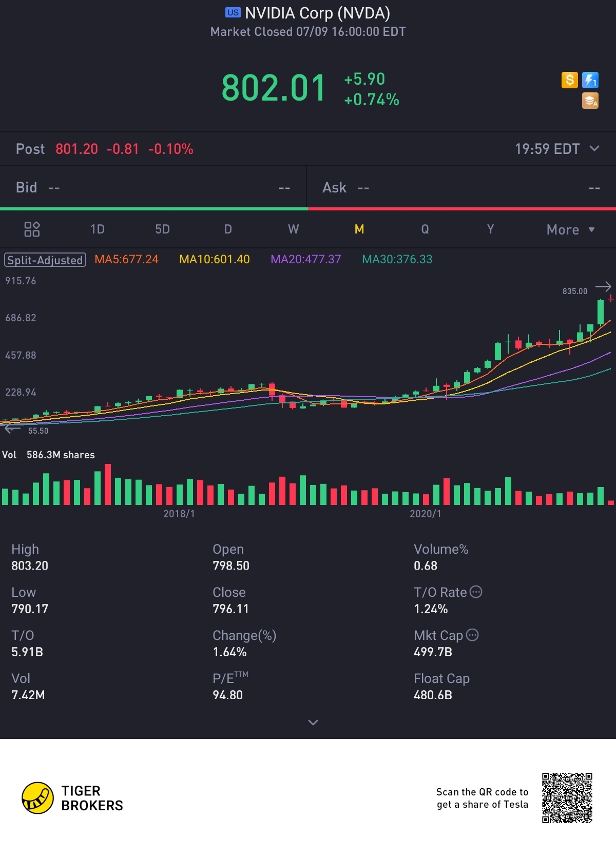Tap the QR code image
Screen dimensions: 616x857
click(567, 798)
